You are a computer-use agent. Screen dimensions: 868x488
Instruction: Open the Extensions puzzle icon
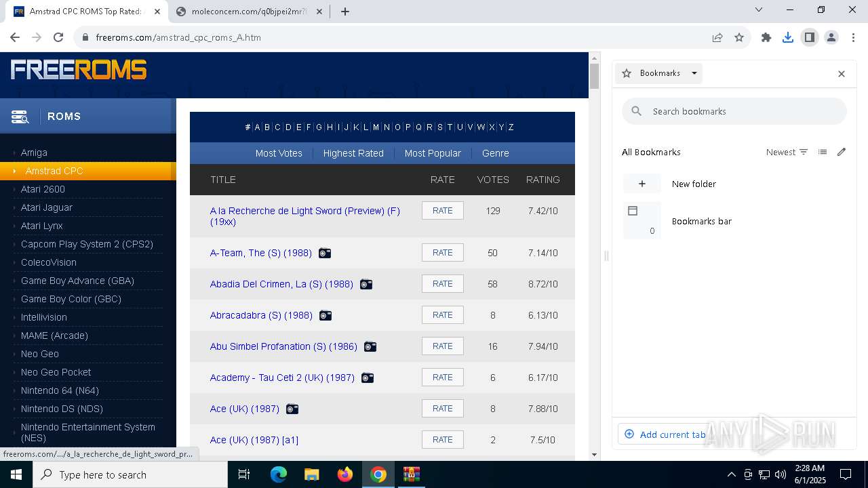pos(766,37)
